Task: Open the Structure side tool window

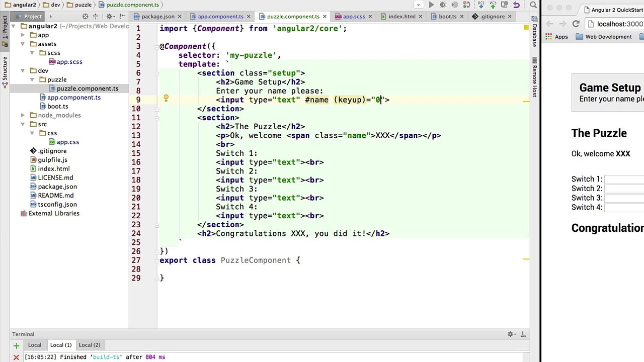Action: [5, 71]
